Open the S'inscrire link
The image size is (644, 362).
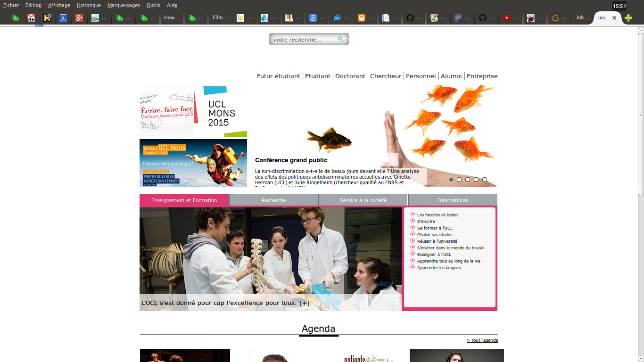426,221
